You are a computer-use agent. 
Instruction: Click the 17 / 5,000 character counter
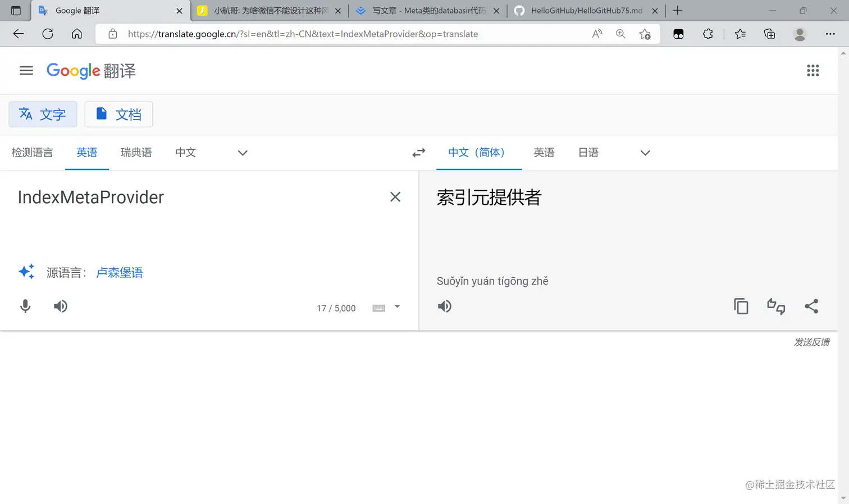[336, 308]
